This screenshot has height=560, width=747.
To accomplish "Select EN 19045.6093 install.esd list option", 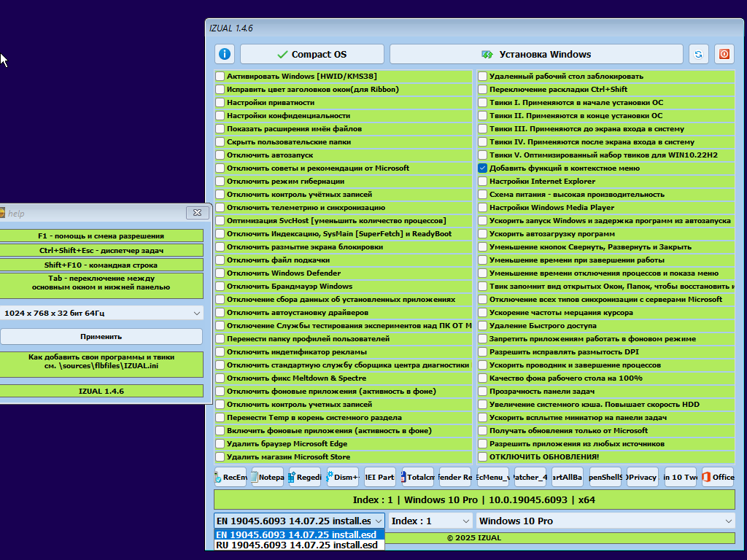I will pos(299,534).
